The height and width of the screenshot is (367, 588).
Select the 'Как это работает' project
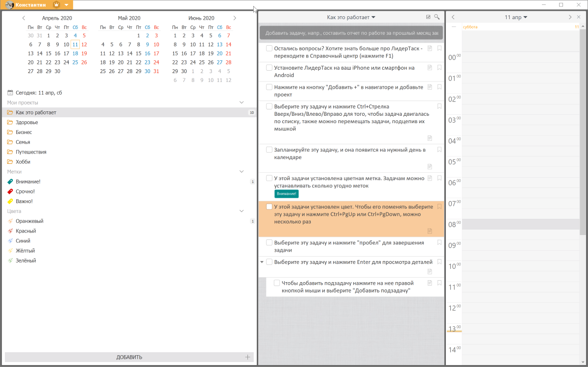tap(129, 113)
